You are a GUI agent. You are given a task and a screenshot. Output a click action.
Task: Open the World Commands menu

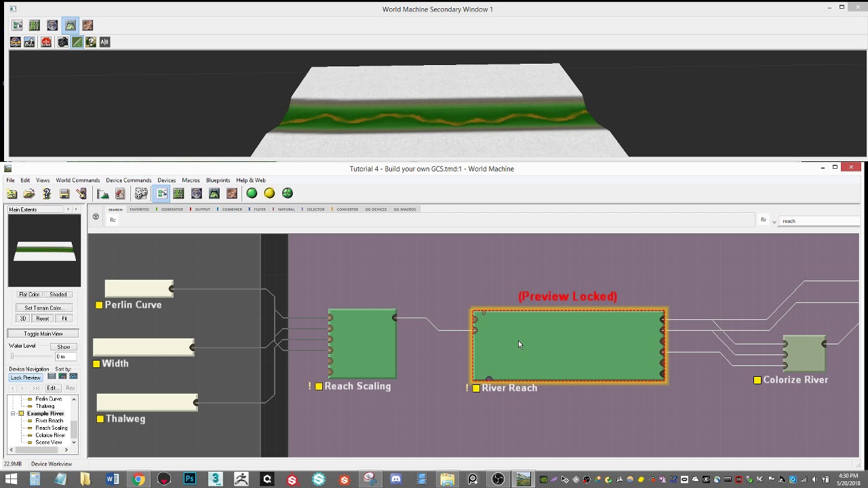click(78, 180)
